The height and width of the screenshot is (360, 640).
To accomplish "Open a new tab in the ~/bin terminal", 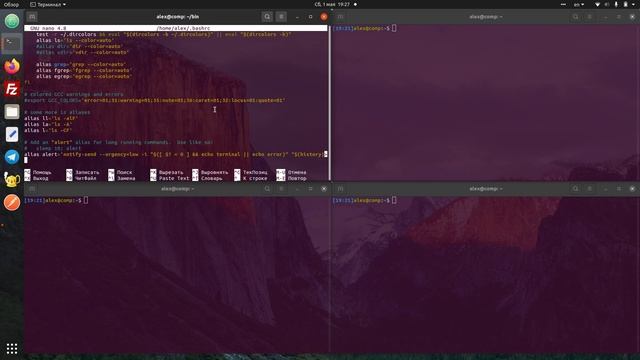I will pyautogui.click(x=32, y=17).
